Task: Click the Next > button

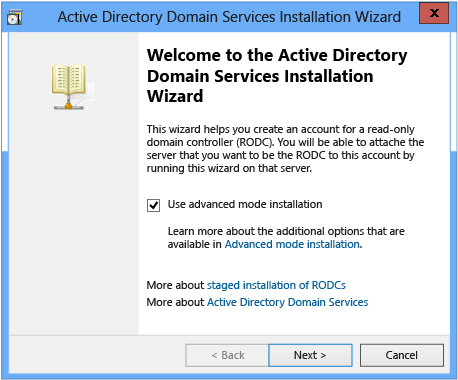Action: pos(310,355)
